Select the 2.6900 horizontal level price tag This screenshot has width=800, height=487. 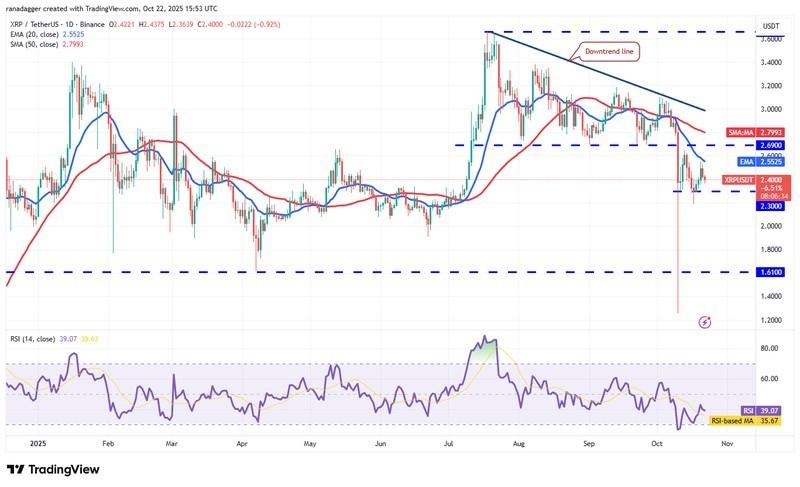tap(772, 145)
